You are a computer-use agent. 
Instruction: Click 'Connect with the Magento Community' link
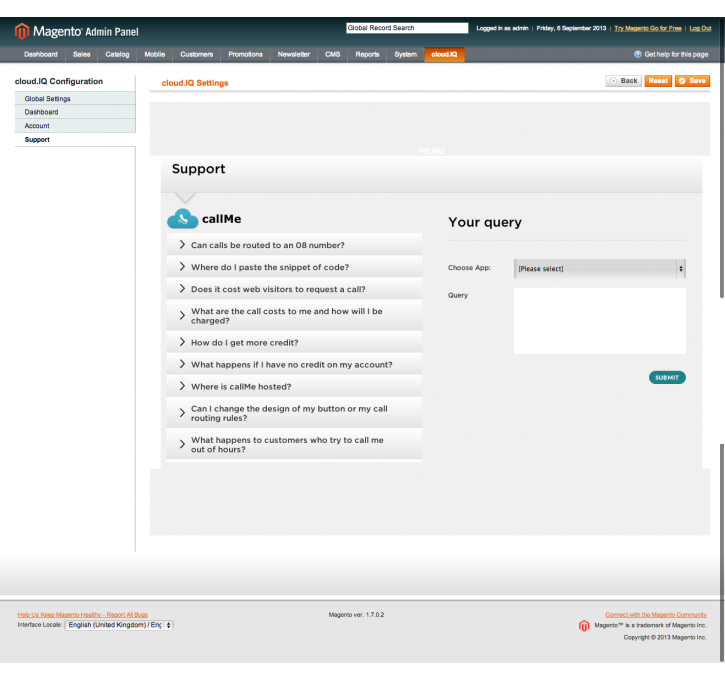coord(656,614)
